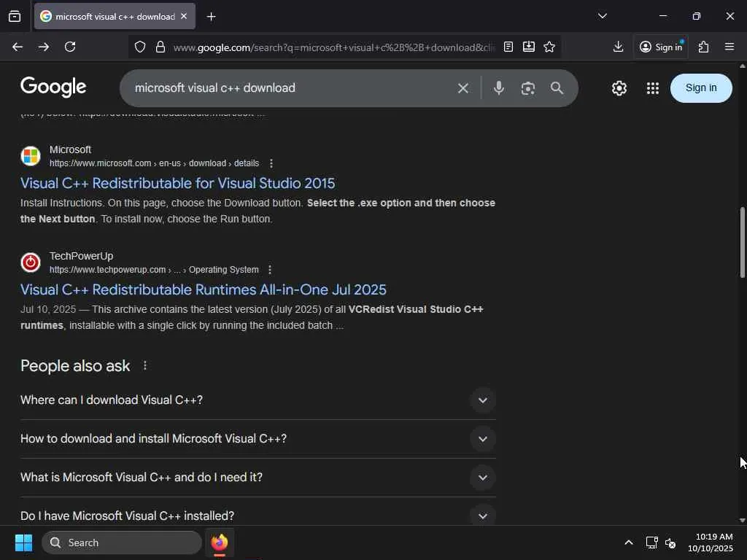747x560 pixels.
Task: Open the extensions puzzle icon
Action: pos(703,47)
